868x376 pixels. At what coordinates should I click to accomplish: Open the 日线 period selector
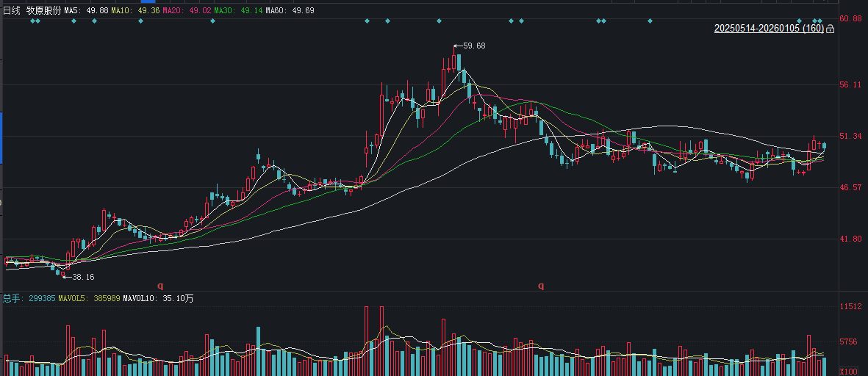point(12,11)
